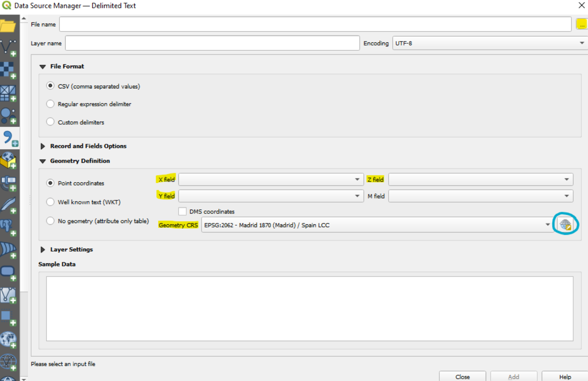Choose the Custom delimiters option

point(50,122)
